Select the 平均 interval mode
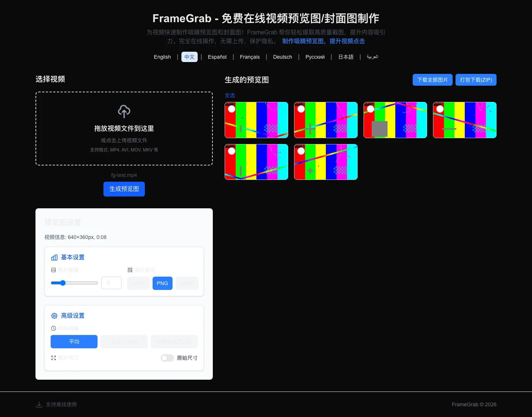The width and height of the screenshot is (532, 417). point(74,342)
